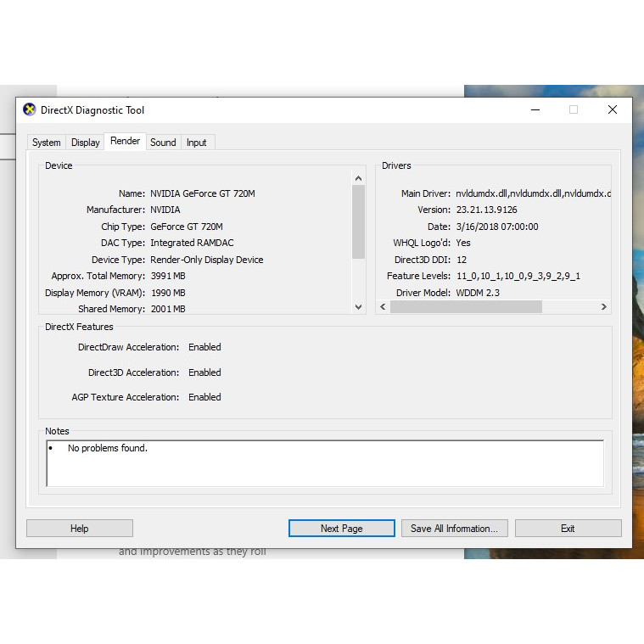Click the Main Driver nvldumdx.dll value
Image resolution: width=644 pixels, height=644 pixels.
(533, 193)
